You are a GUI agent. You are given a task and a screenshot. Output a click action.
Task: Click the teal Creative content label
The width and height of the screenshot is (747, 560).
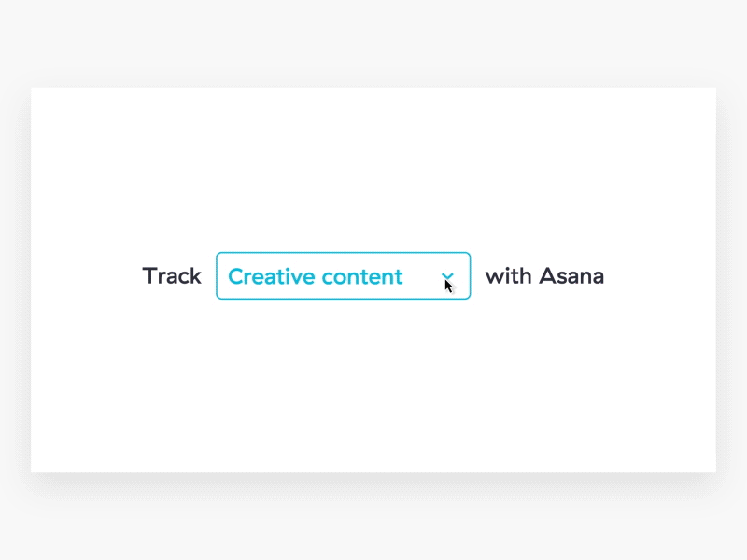[x=316, y=276]
